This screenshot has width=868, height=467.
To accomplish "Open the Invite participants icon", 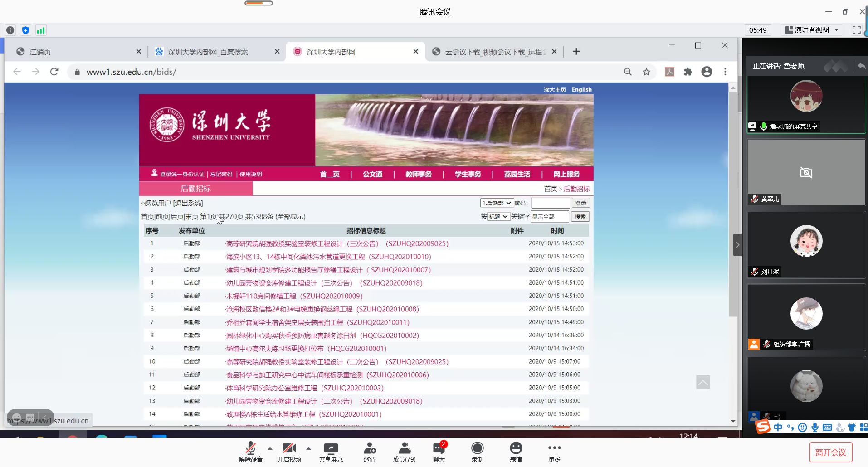I will [x=370, y=449].
